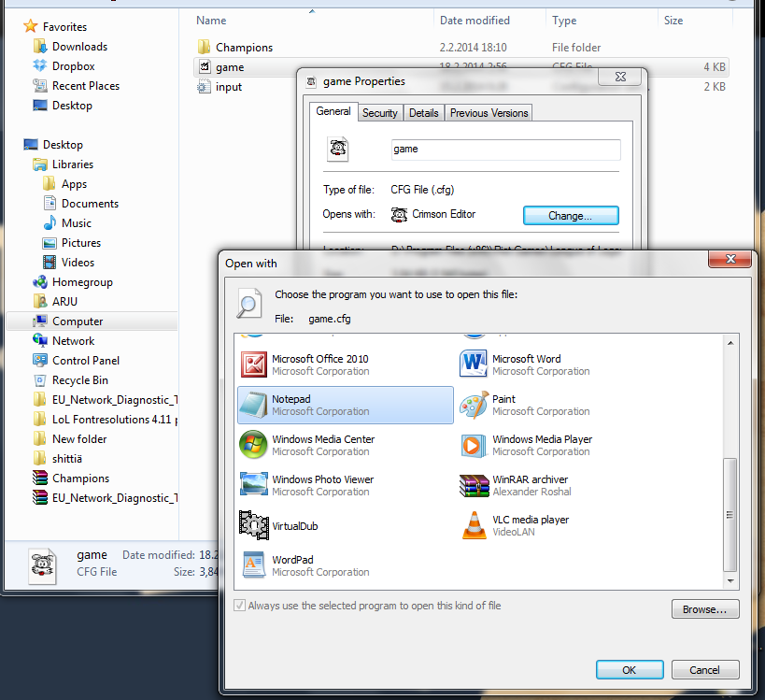Screen dimensions: 765x700
Task: Select the input file in file list
Action: click(229, 87)
